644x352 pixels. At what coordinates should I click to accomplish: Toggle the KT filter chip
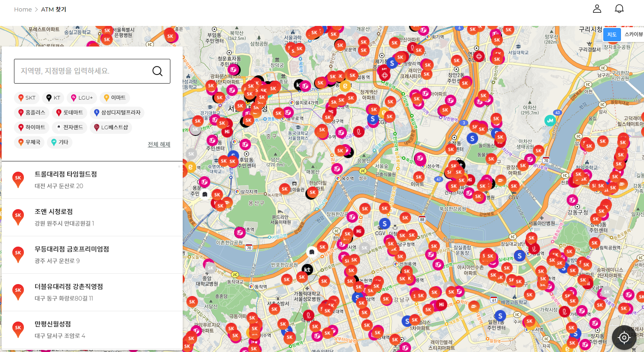pyautogui.click(x=53, y=98)
